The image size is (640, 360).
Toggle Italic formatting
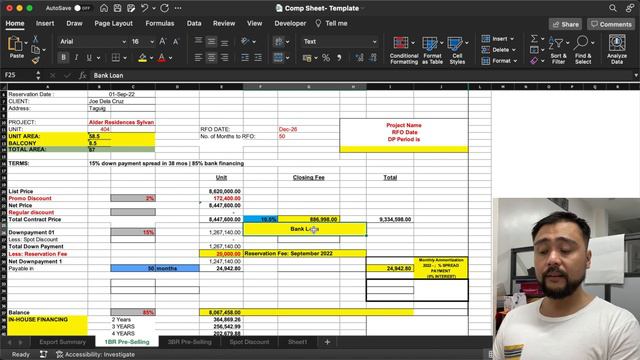[76, 58]
